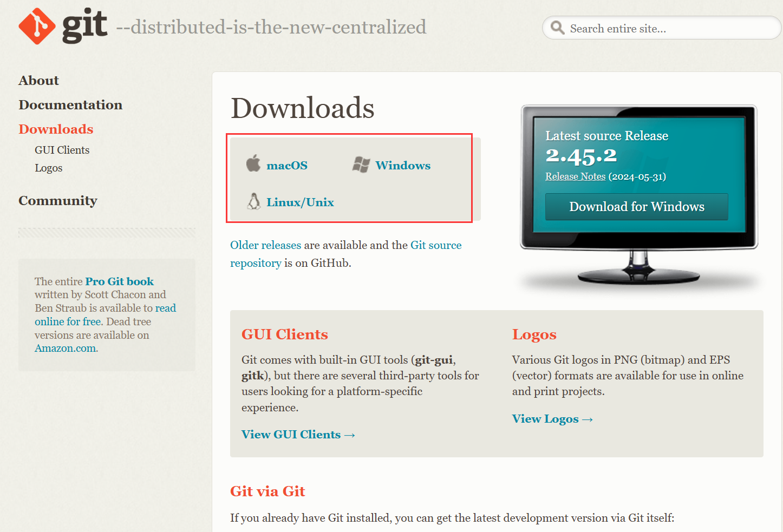Click the Git diamond logo icon
Screen dimensions: 783x532
(x=37, y=26)
